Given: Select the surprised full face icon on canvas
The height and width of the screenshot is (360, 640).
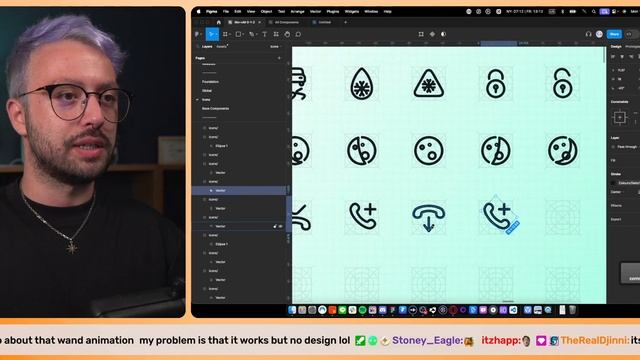Looking at the screenshot, I should click(x=429, y=151).
